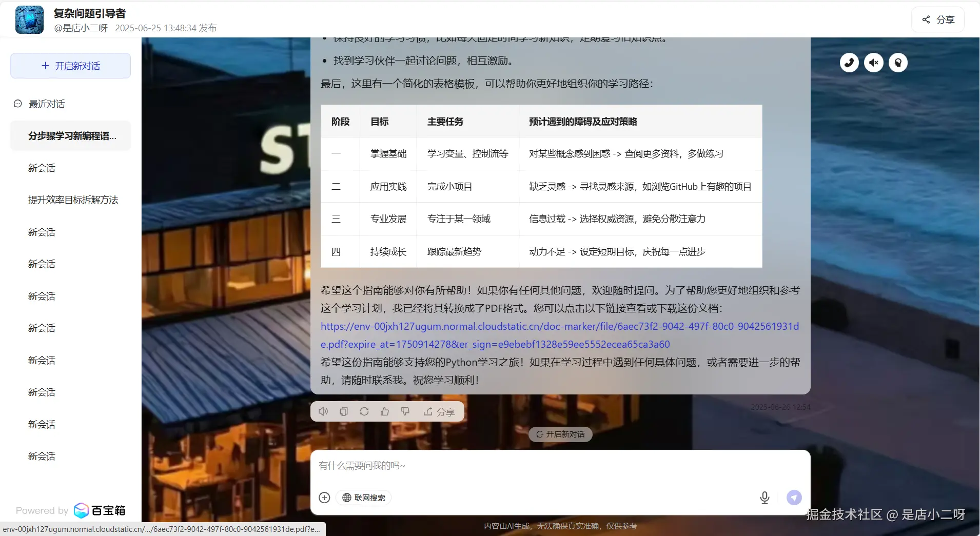The height and width of the screenshot is (536, 980).
Task: Toggle 联网搜索 web search
Action: coord(364,498)
